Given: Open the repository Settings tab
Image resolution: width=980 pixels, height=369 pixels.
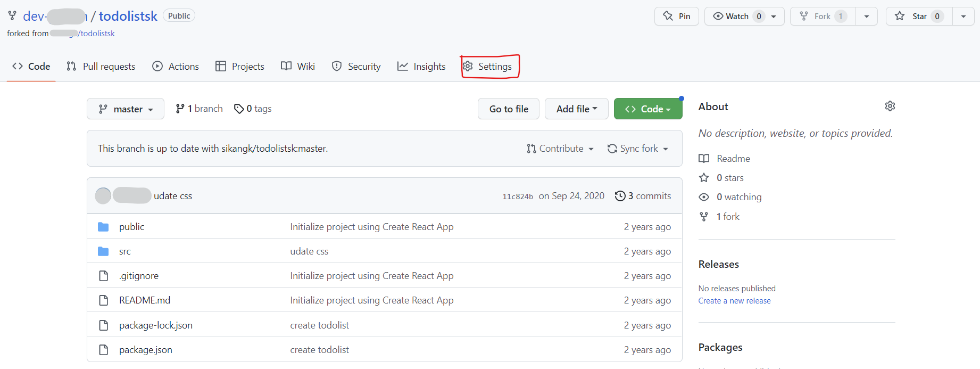Looking at the screenshot, I should (487, 67).
